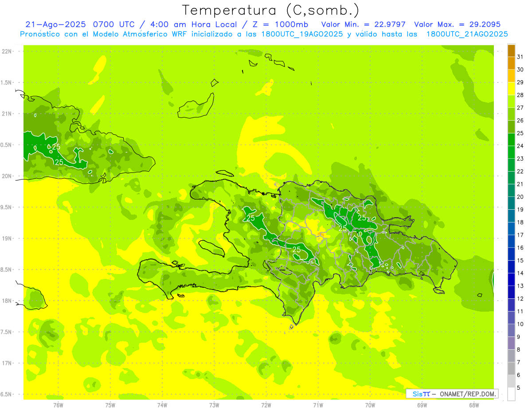The width and height of the screenshot is (532, 411).
Task: Click the "69W" longitude label
Action: point(422,405)
